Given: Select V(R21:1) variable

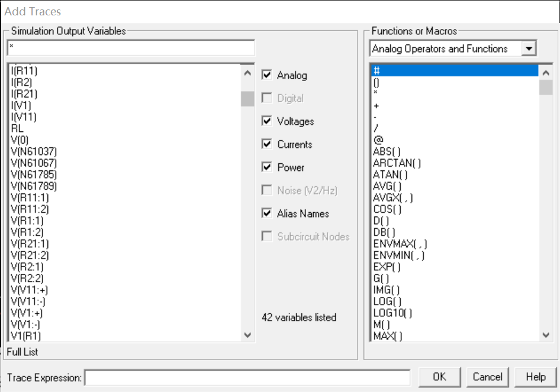Looking at the screenshot, I should tap(30, 244).
